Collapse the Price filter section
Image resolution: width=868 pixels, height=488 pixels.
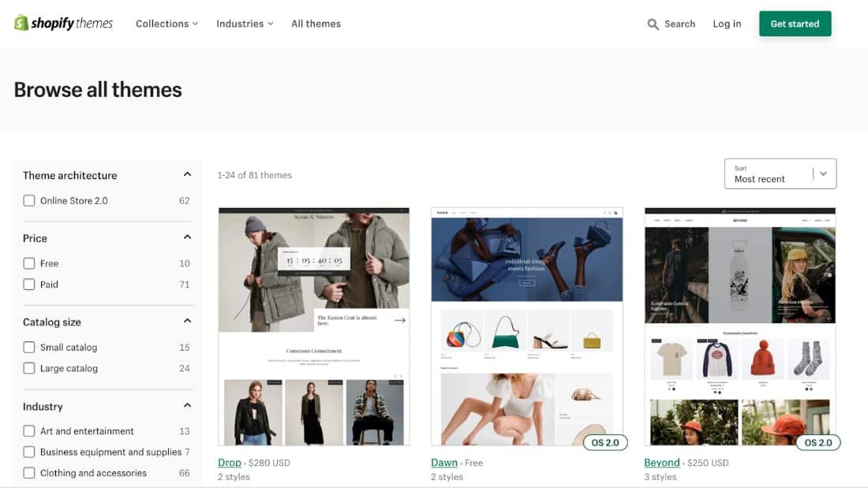[x=187, y=237]
